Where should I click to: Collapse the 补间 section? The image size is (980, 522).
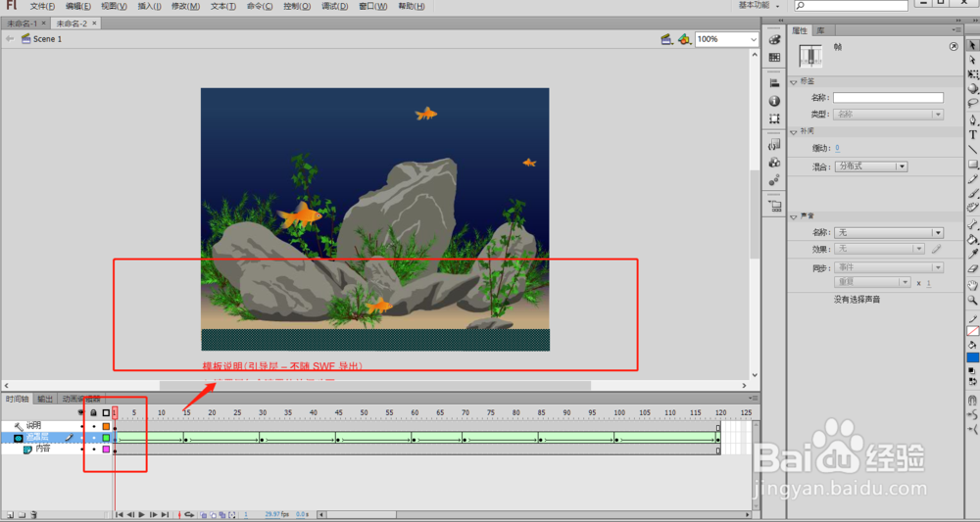(x=794, y=132)
